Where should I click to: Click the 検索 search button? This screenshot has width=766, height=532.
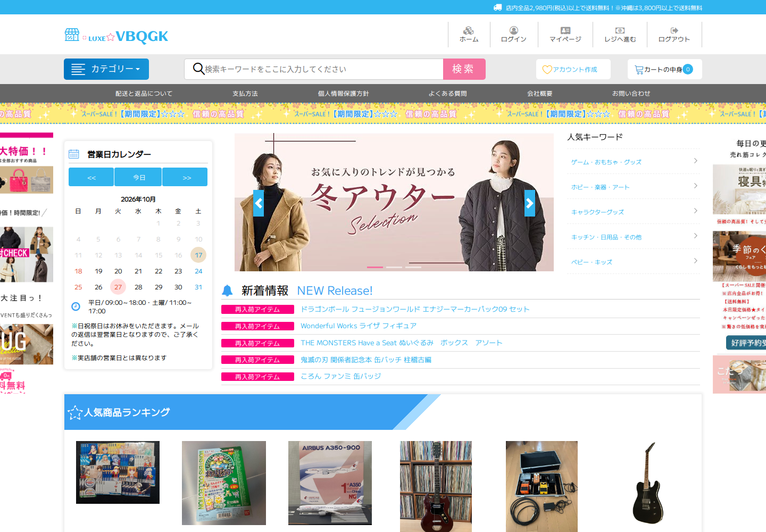464,69
